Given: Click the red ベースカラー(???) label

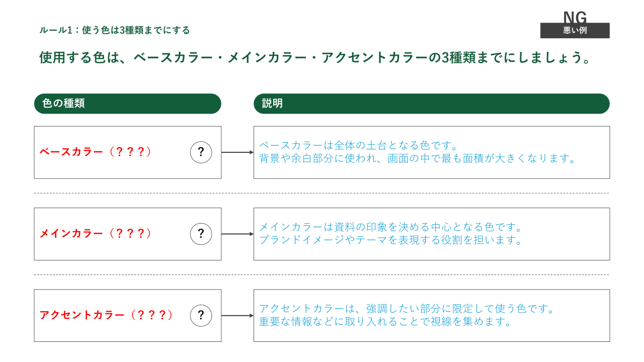Looking at the screenshot, I should [x=96, y=152].
